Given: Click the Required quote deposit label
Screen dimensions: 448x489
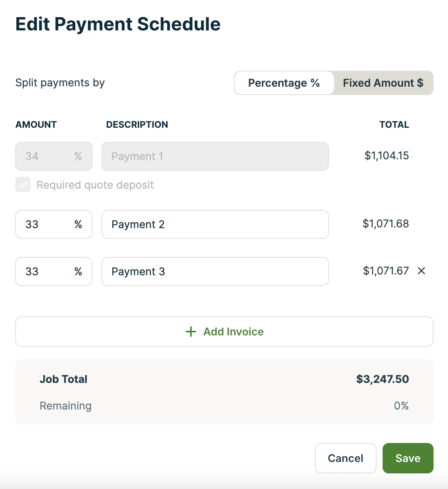Looking at the screenshot, I should 95,185.
